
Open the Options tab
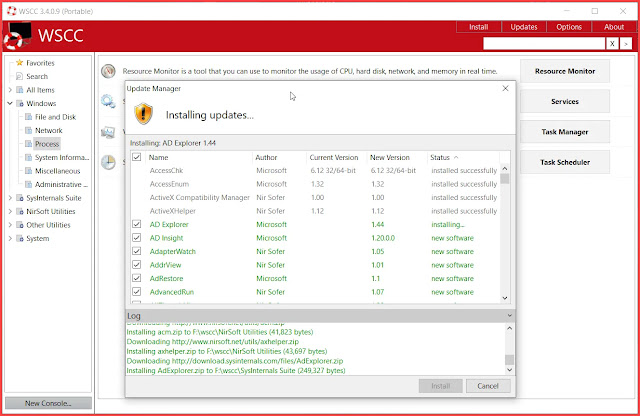pyautogui.click(x=569, y=27)
